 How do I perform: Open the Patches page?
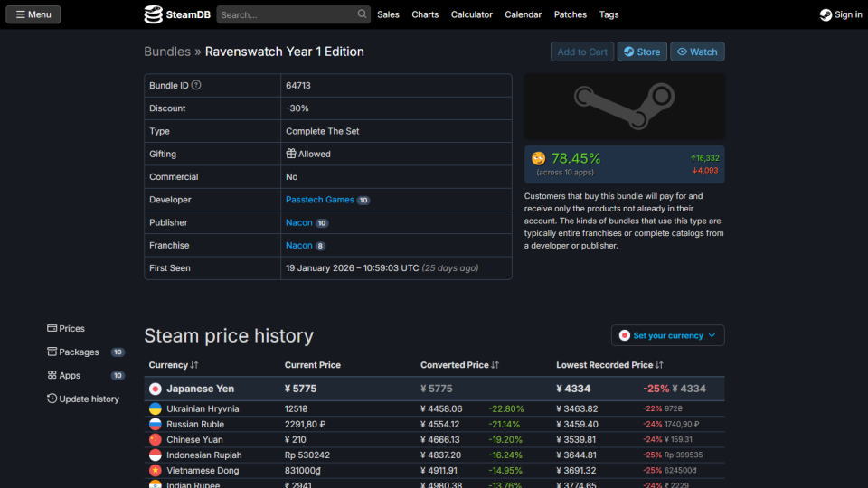pyautogui.click(x=571, y=14)
